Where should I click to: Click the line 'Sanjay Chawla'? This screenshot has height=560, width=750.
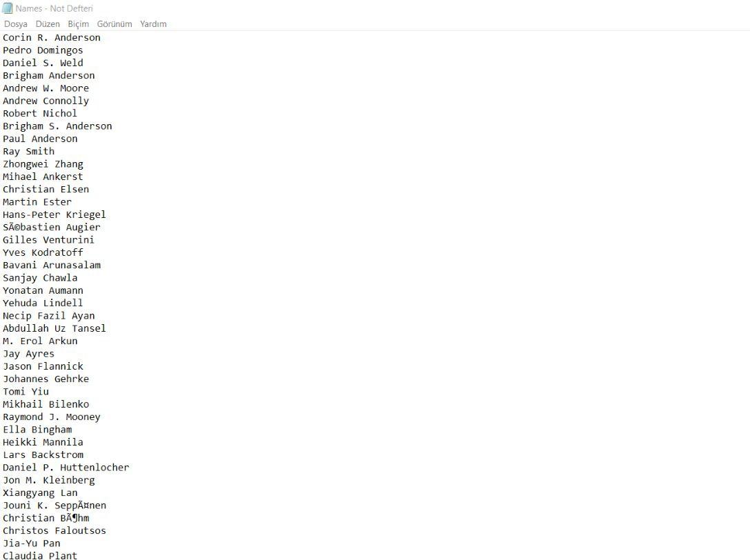pos(40,278)
